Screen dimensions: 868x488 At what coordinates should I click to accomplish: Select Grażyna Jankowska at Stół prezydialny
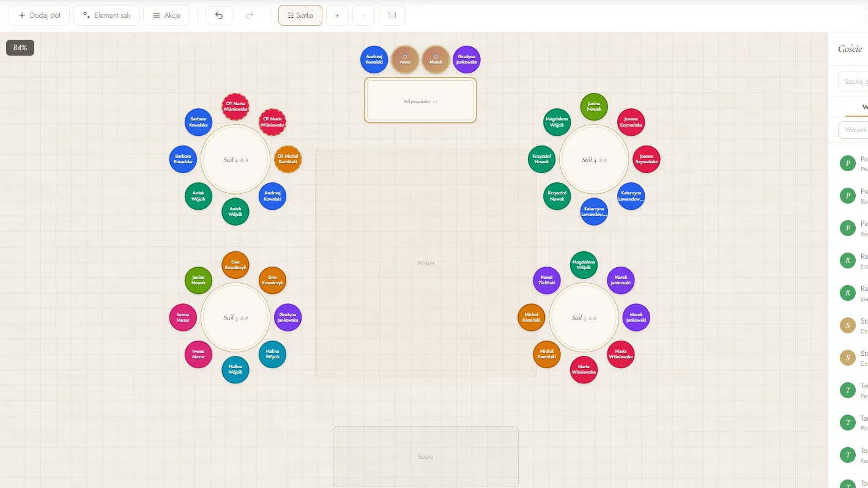(x=467, y=59)
